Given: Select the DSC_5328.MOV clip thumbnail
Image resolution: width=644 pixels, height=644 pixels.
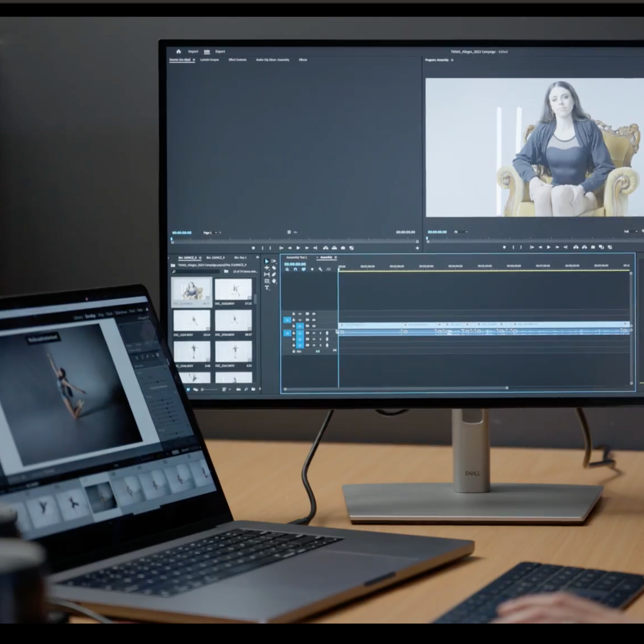Looking at the screenshot, I should coord(233,289).
